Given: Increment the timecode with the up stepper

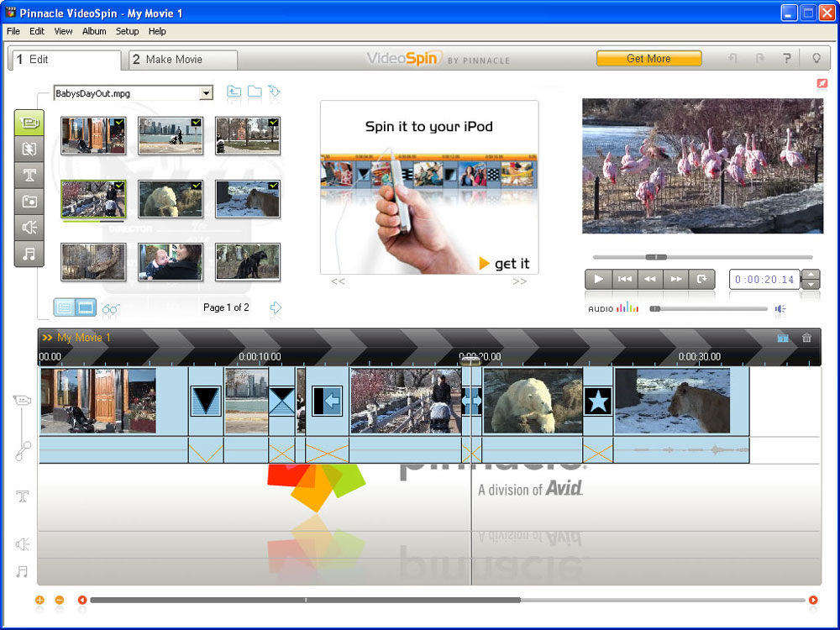Looking at the screenshot, I should (810, 275).
